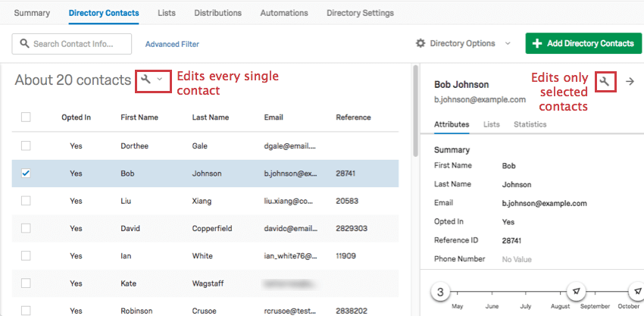Click the dgale@email... cell
644x316 pixels.
[290, 146]
